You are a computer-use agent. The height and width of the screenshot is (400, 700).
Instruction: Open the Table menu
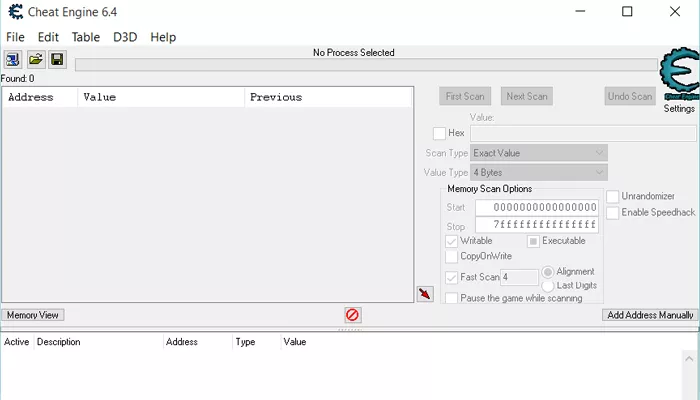pos(86,37)
